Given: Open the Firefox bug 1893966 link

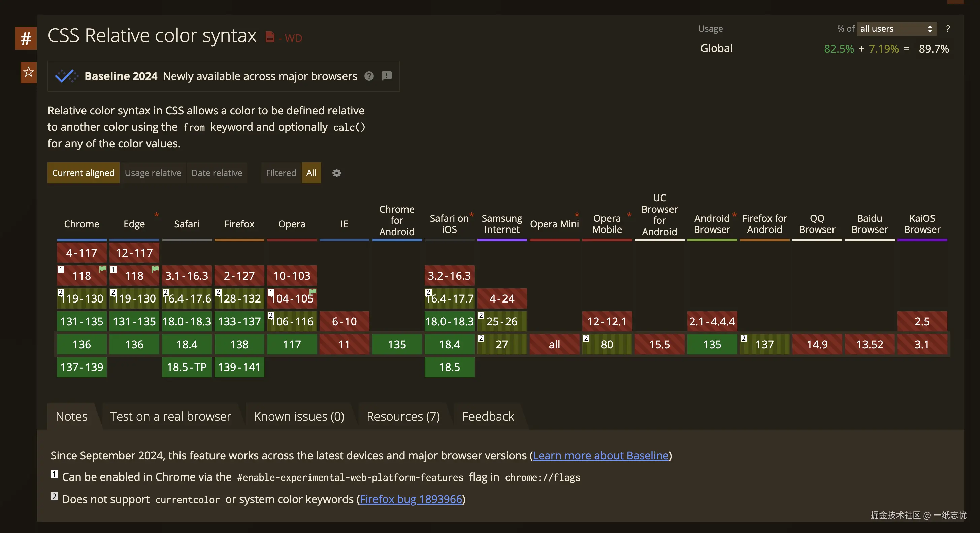Looking at the screenshot, I should 411,499.
